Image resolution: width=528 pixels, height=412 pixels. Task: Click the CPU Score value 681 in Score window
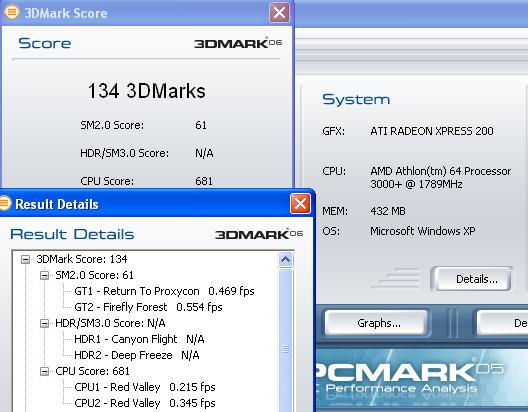(204, 181)
